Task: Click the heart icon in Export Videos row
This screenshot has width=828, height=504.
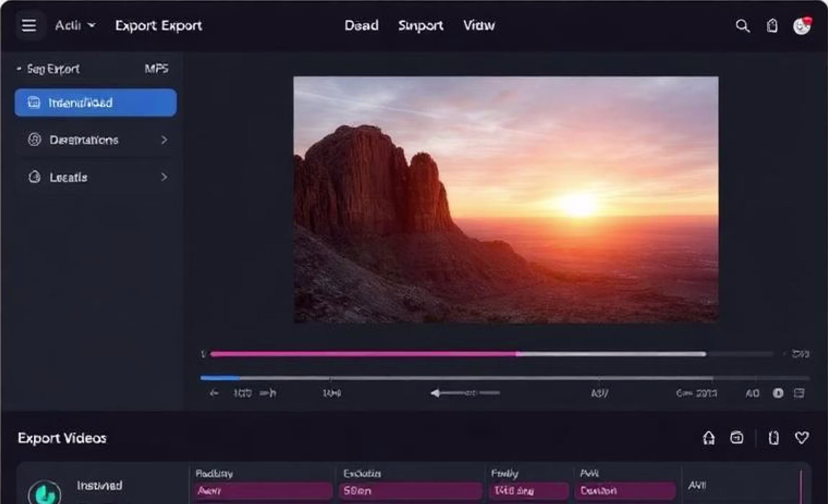Action: (x=802, y=438)
